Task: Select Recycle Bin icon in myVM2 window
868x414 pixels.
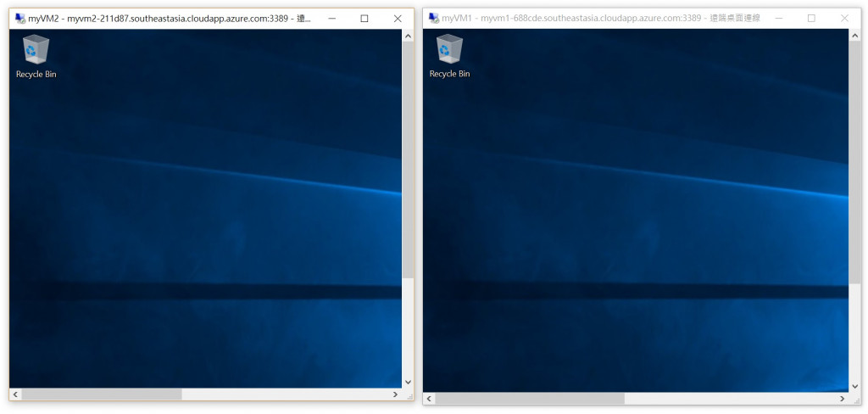Action: [x=36, y=57]
